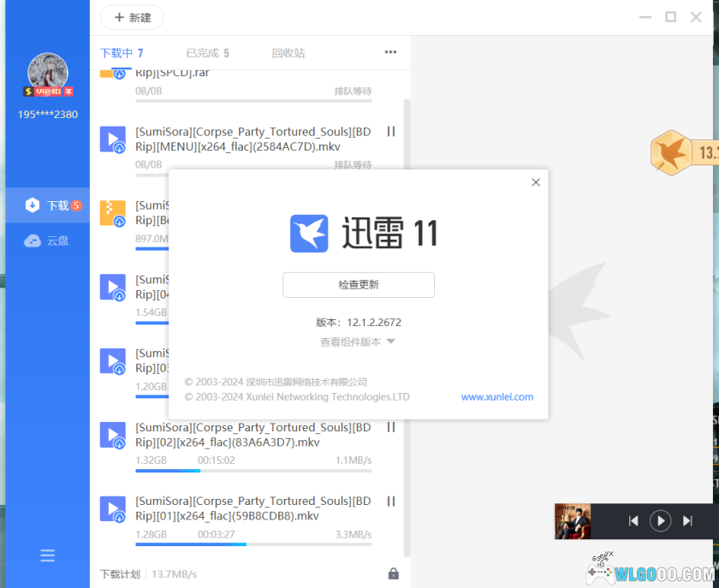This screenshot has width=719, height=588.
Task: Open the www.xunlei.com link
Action: pos(497,396)
